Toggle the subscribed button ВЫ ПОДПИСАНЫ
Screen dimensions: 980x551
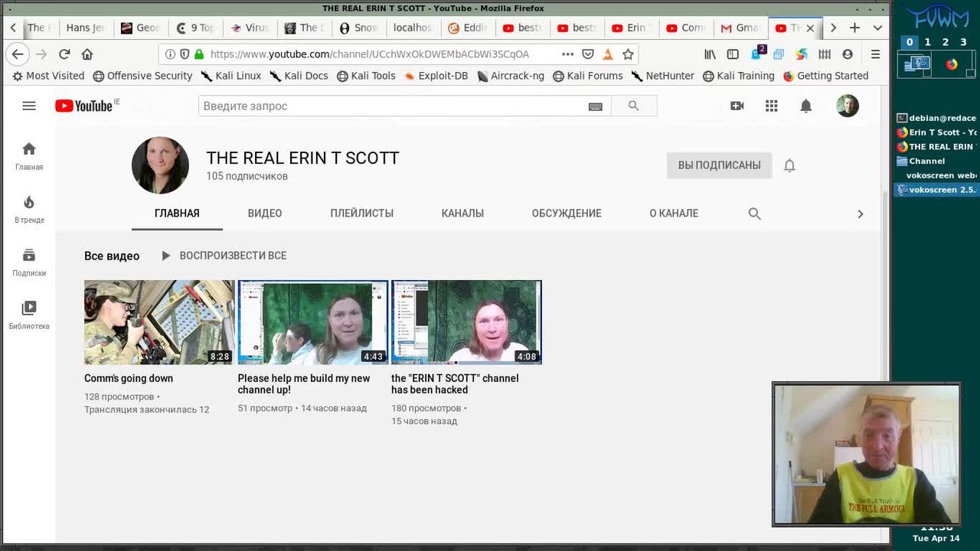point(719,165)
